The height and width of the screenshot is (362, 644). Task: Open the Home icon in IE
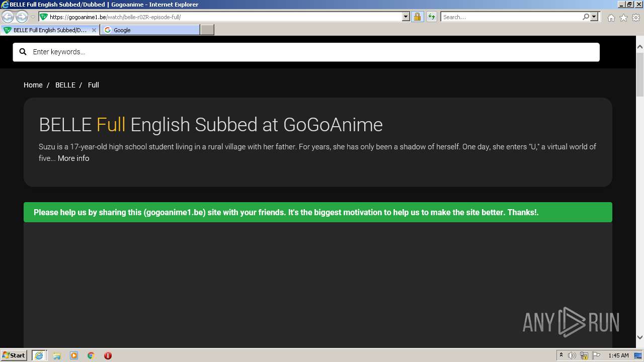[611, 18]
